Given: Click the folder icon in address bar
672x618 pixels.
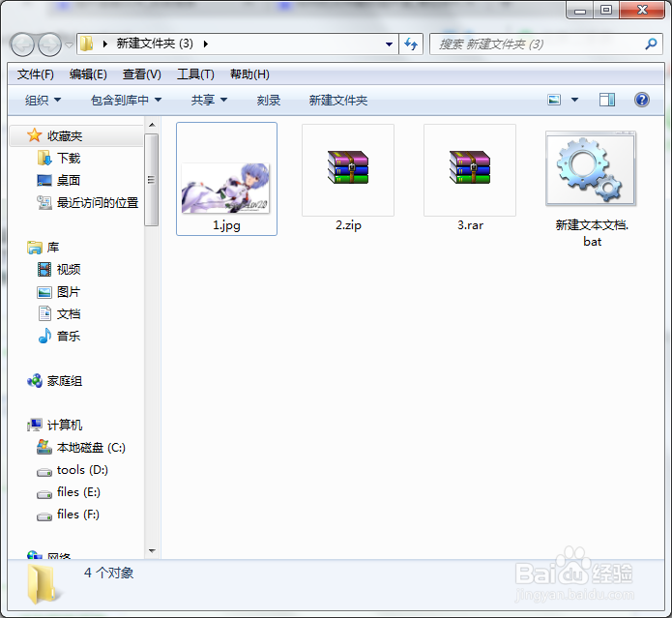Looking at the screenshot, I should pyautogui.click(x=87, y=44).
